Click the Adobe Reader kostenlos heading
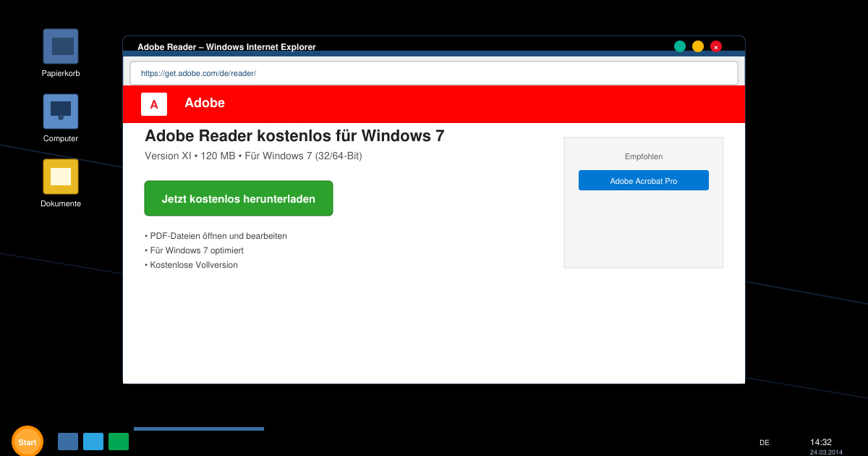Viewport: 868px width, 456px height. coord(294,135)
